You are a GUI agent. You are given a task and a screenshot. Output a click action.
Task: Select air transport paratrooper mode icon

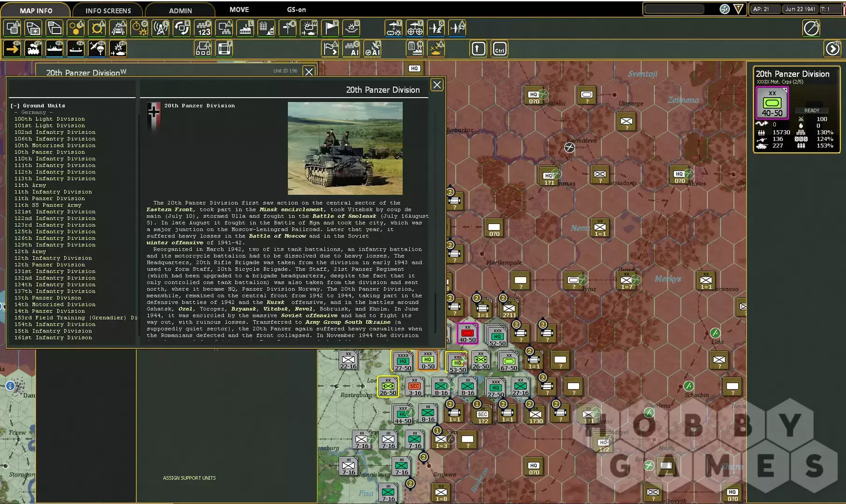click(x=97, y=49)
